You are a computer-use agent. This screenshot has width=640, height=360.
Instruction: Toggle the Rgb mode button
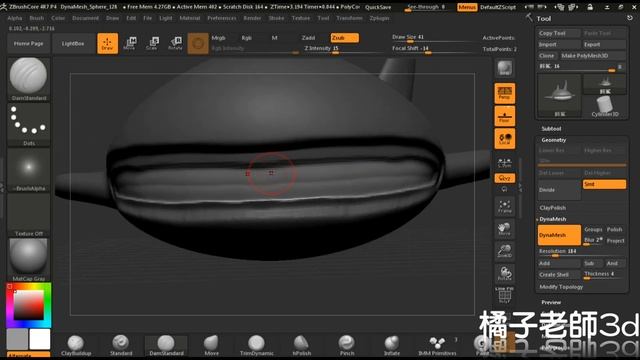pyautogui.click(x=247, y=38)
